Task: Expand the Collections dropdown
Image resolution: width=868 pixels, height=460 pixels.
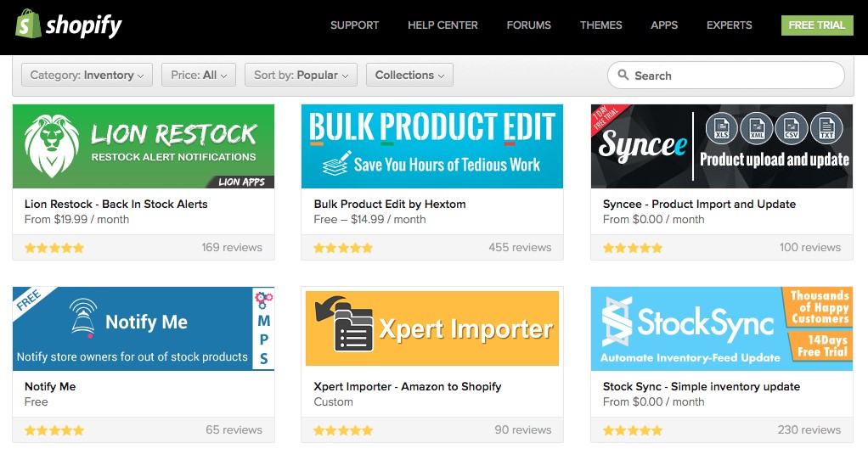Action: [x=409, y=75]
